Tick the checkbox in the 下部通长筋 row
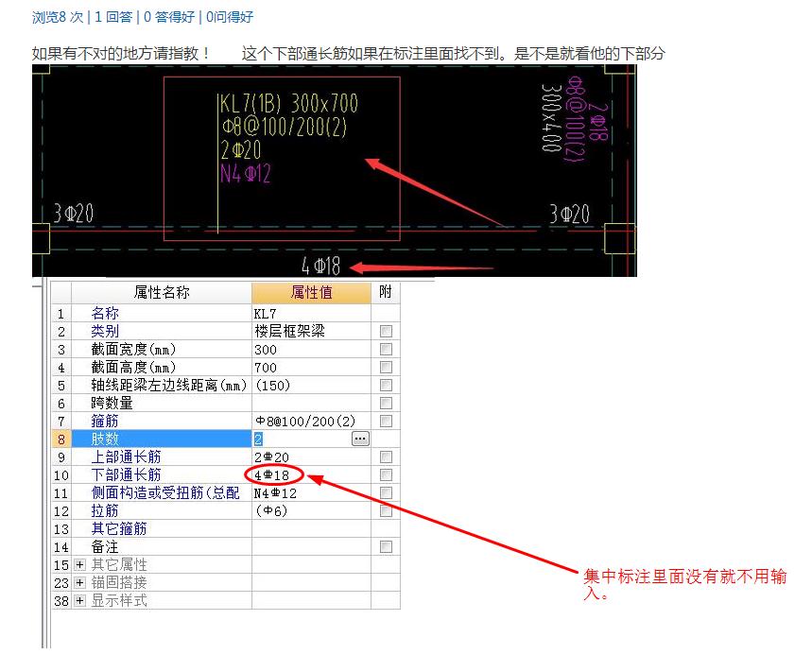This screenshot has width=795, height=672. pyautogui.click(x=386, y=474)
